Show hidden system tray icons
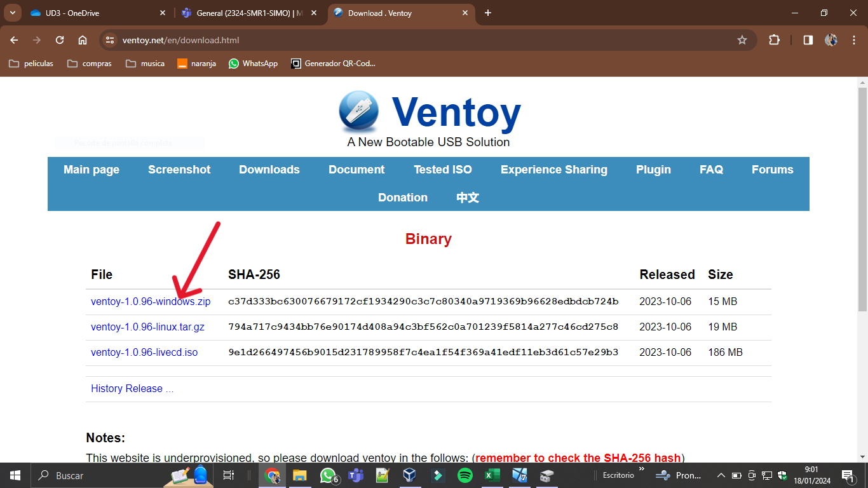This screenshot has width=868, height=488. pos(721,475)
